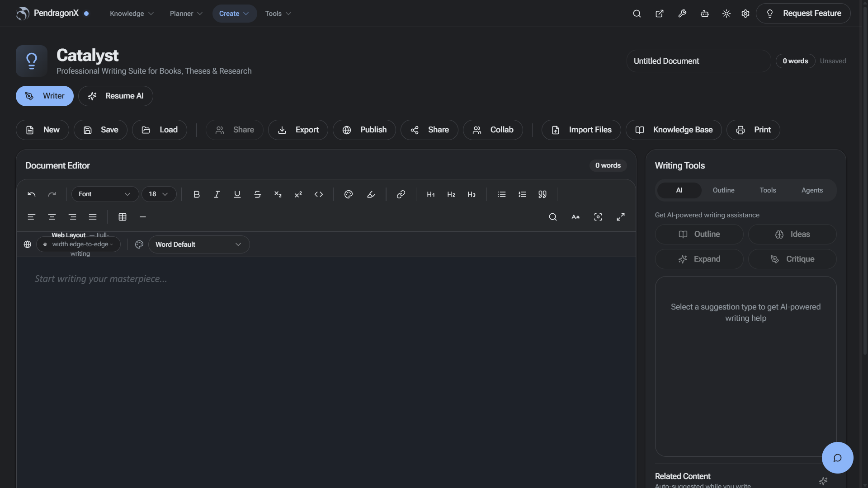Switch to the Outline tab
This screenshot has height=488, width=868.
[723, 190]
